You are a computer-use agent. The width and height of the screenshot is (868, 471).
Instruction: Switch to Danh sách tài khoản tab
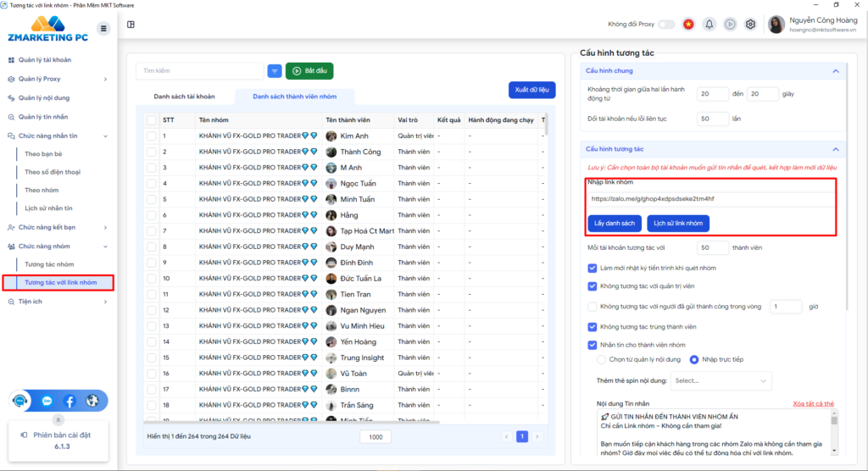pos(184,97)
